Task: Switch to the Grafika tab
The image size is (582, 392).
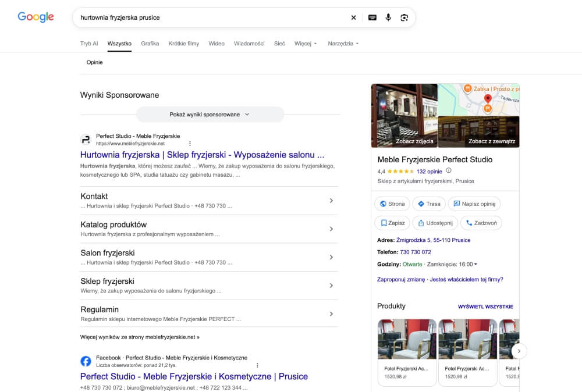Action: (150, 44)
